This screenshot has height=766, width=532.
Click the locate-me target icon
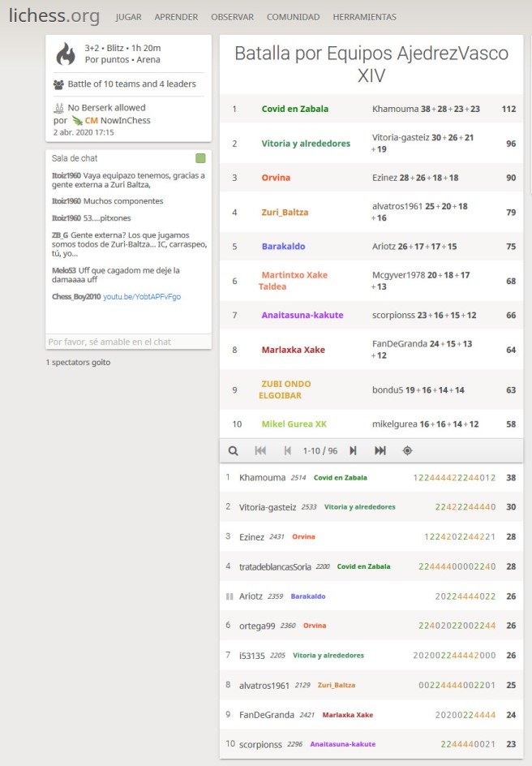pyautogui.click(x=407, y=450)
